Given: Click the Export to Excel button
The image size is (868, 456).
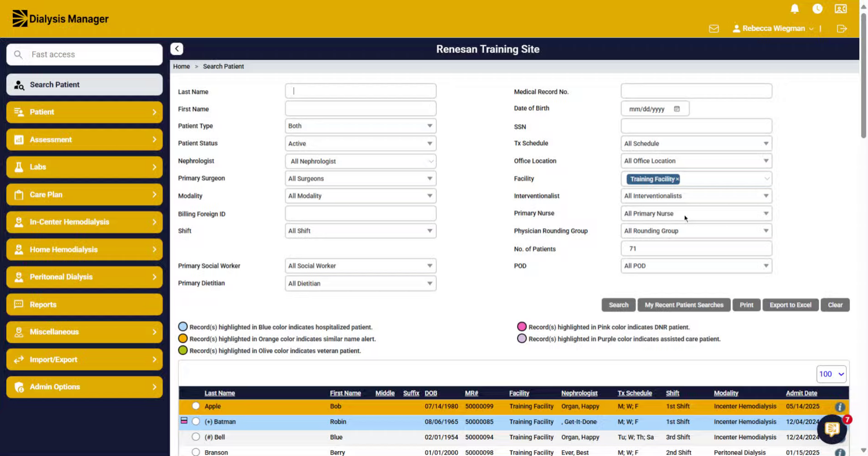Looking at the screenshot, I should point(790,305).
